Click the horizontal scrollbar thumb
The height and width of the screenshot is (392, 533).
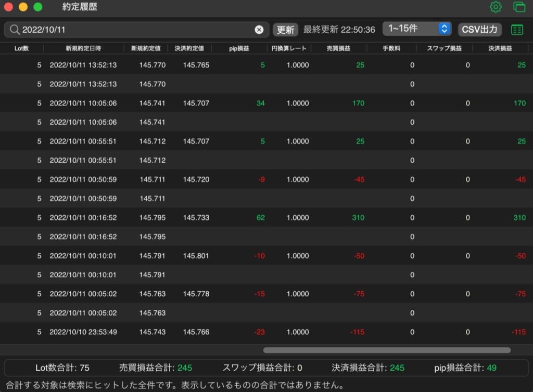click(387, 350)
